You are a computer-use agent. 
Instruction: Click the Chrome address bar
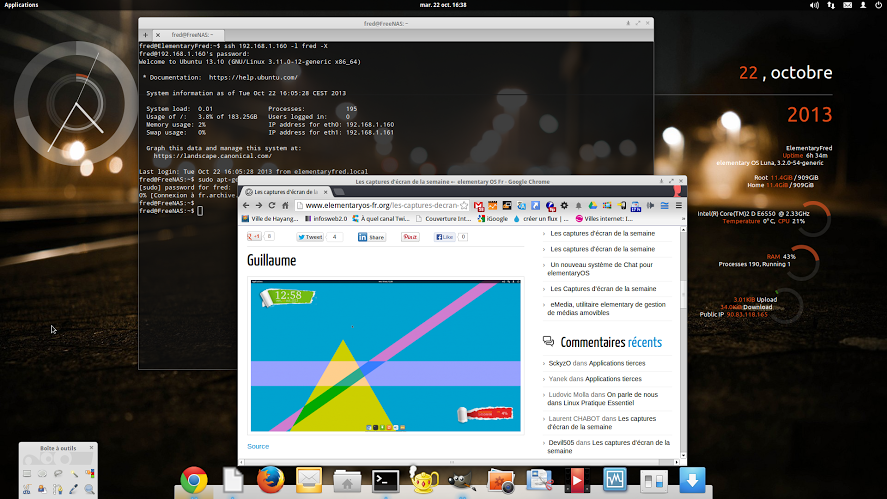381,205
